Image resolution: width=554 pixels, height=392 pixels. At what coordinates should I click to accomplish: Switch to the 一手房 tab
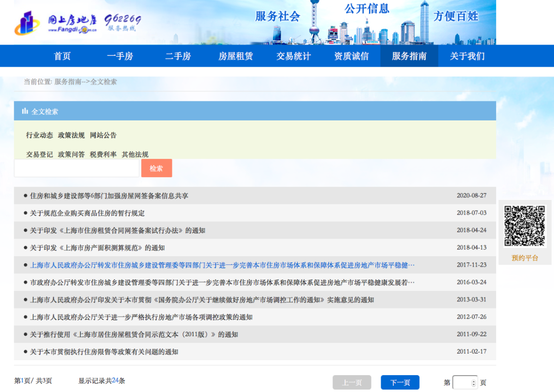point(120,56)
